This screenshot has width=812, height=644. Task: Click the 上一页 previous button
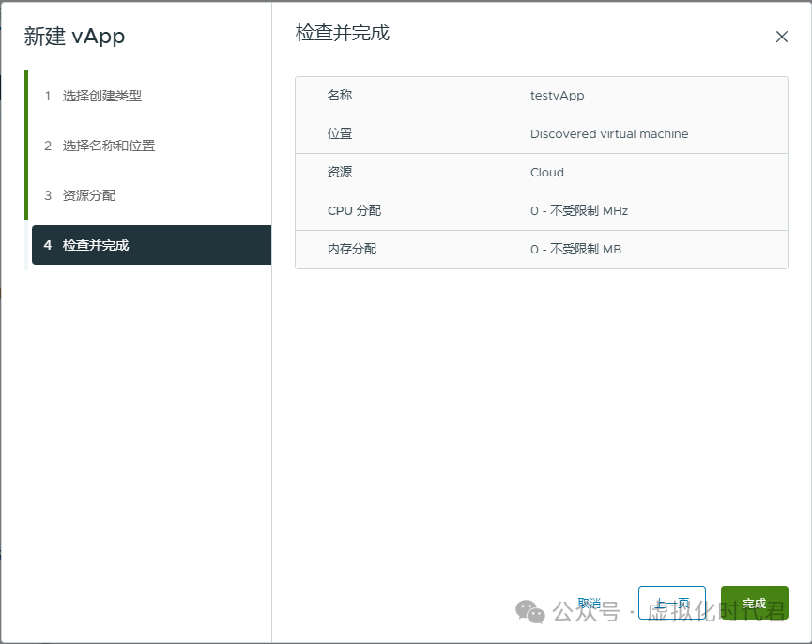click(672, 603)
